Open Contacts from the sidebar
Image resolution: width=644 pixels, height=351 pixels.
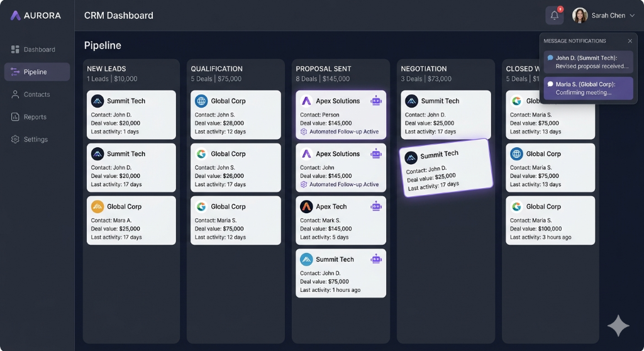37,94
